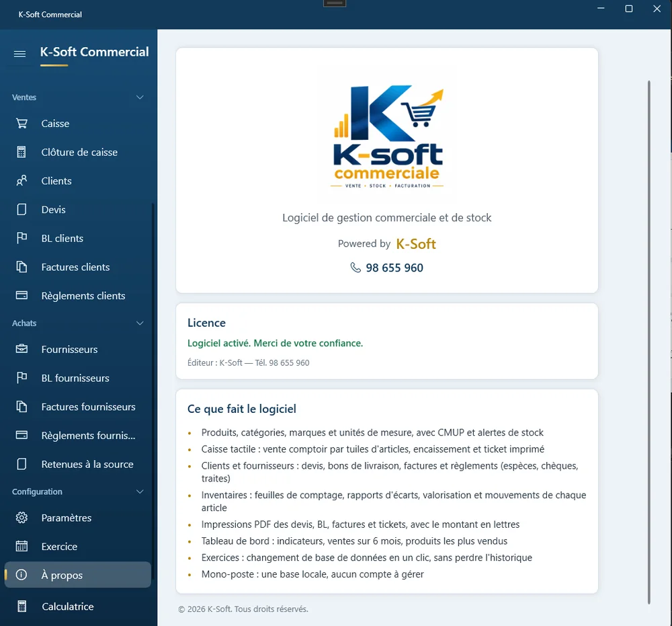672x626 pixels.
Task: Click the "© 2026 K-Soft. Tous droits réservés." footer
Action: (x=243, y=609)
